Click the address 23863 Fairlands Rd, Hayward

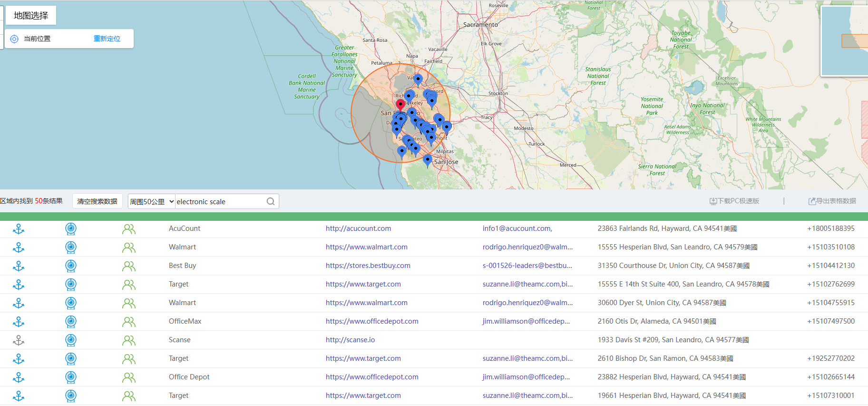667,228
